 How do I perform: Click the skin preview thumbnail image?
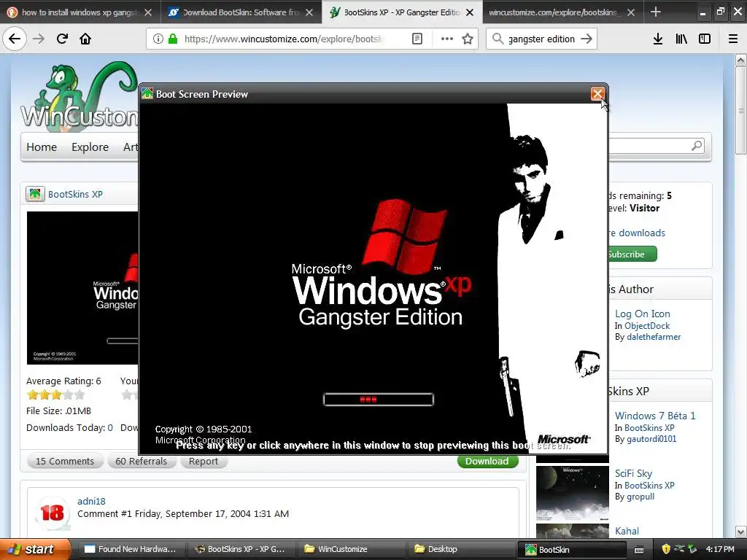[82, 287]
